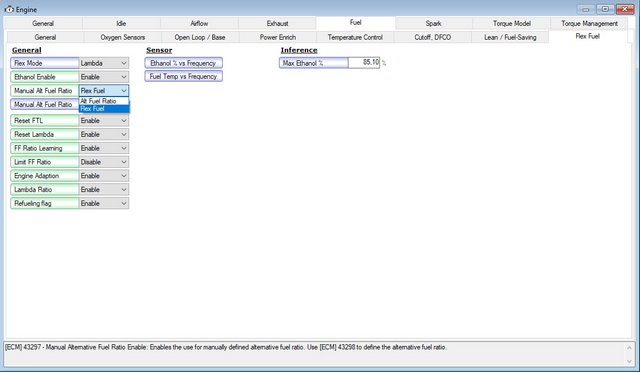Click the Engine Adaption label
The width and height of the screenshot is (640, 373).
coord(44,176)
